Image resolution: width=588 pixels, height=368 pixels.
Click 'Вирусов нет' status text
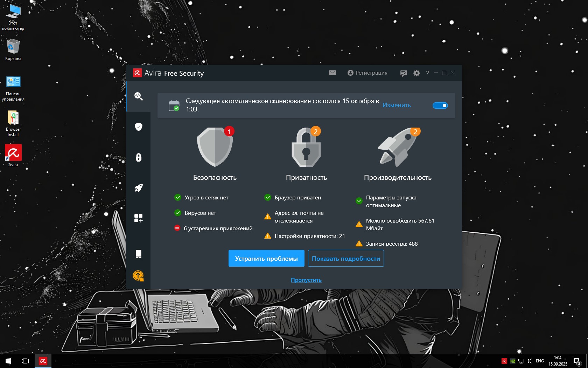click(201, 213)
